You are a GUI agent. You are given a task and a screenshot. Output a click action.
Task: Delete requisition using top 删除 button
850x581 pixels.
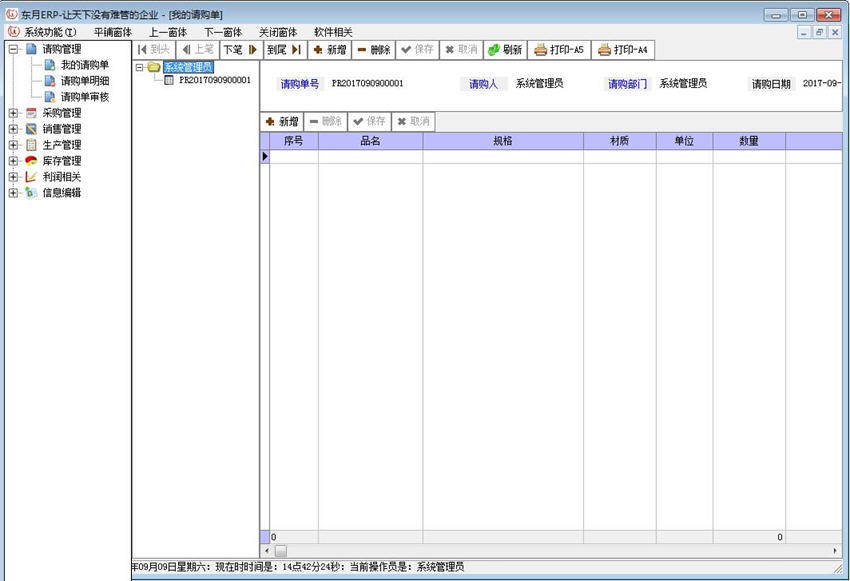pyautogui.click(x=374, y=50)
